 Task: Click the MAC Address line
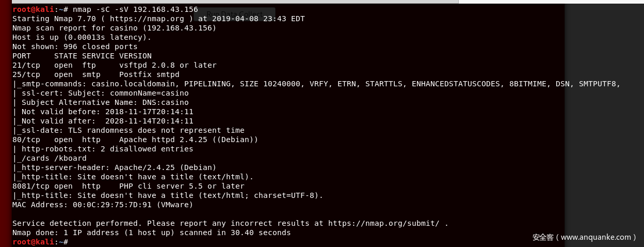click(103, 205)
